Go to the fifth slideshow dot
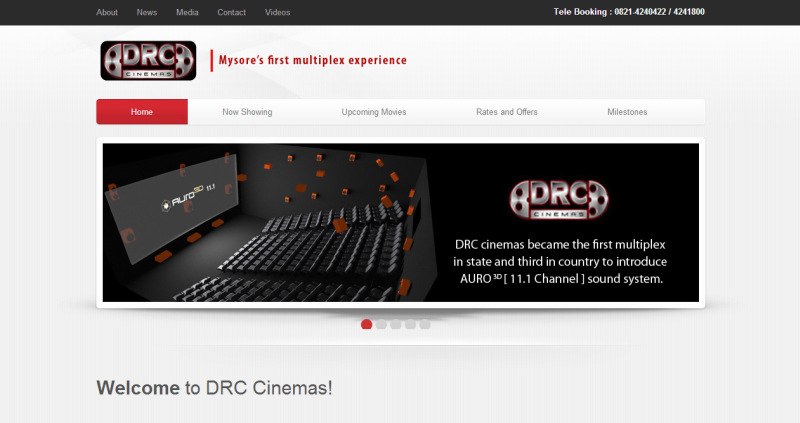The height and width of the screenshot is (423, 800). point(425,324)
